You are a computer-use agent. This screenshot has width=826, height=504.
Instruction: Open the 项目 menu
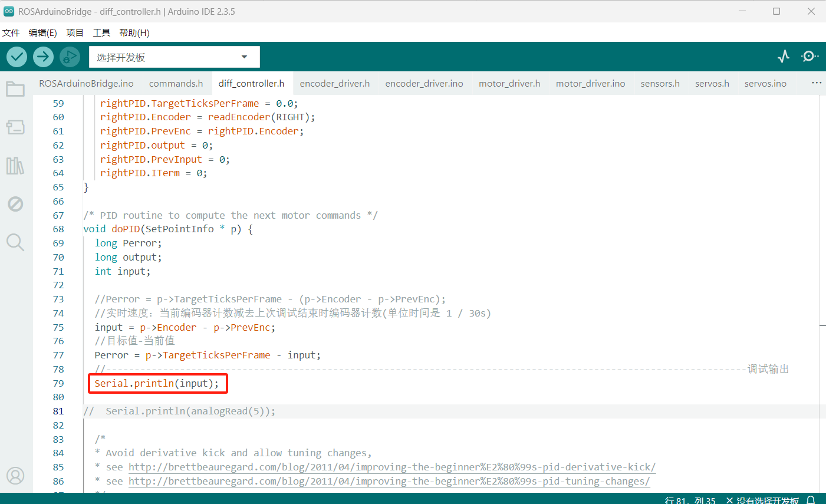(75, 33)
